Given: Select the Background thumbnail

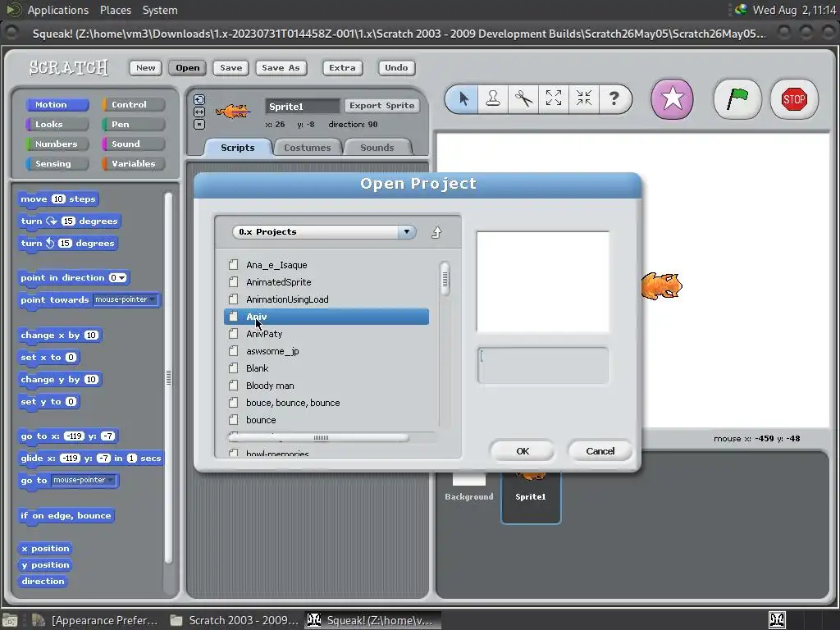Looking at the screenshot, I should point(468,487).
